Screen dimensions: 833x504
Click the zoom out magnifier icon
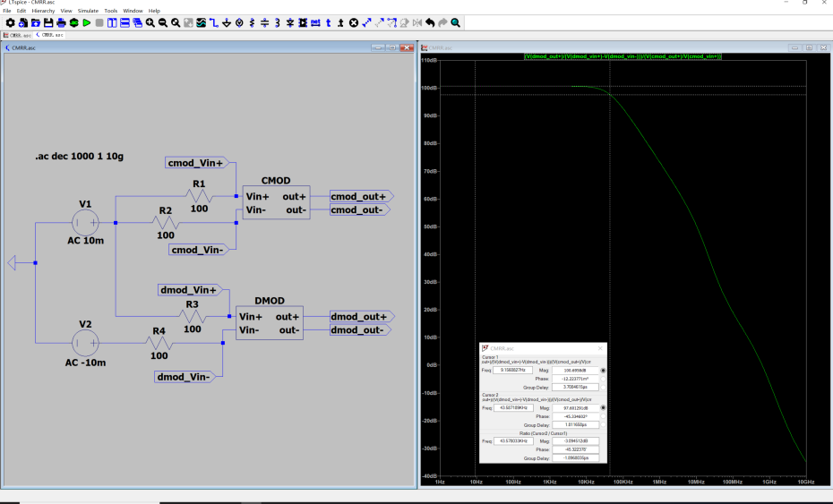[x=162, y=23]
